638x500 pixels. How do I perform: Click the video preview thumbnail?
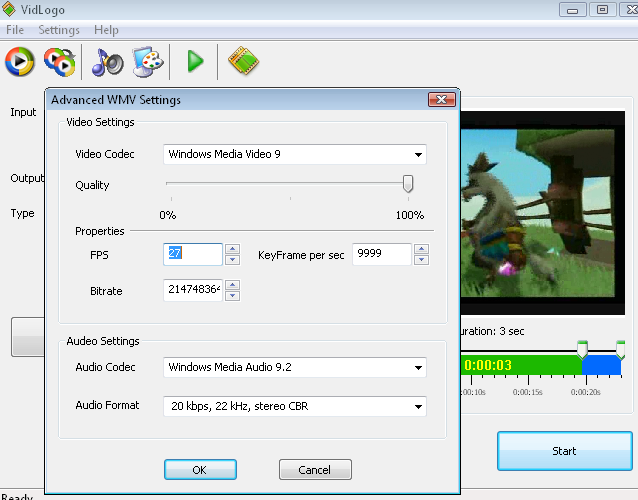coord(543,213)
